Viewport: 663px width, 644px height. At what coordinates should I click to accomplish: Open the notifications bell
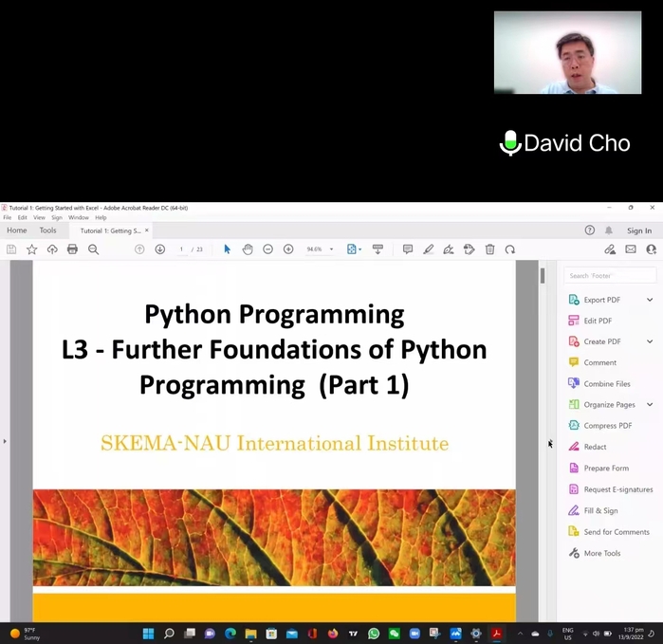609,230
